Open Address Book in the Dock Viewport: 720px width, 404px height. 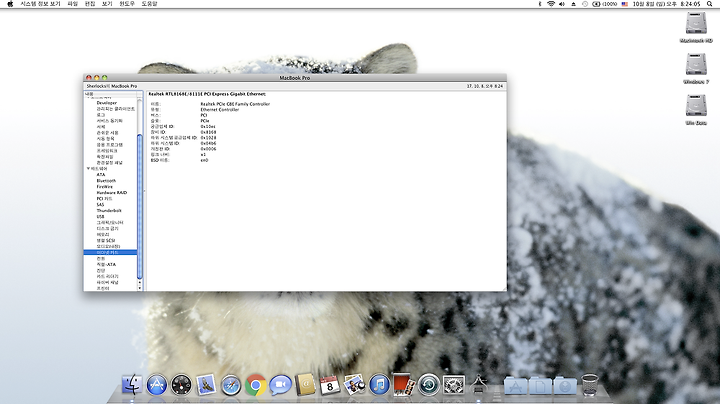coord(305,385)
